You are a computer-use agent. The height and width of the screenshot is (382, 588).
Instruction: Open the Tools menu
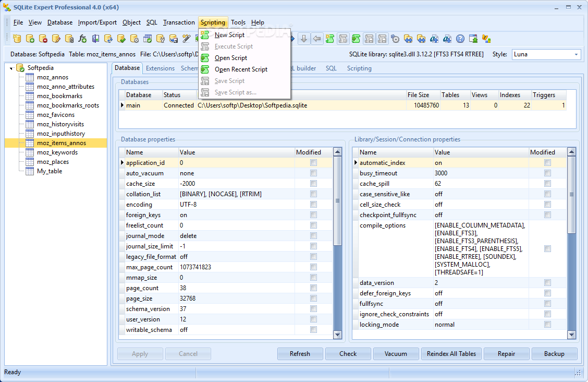click(x=238, y=22)
